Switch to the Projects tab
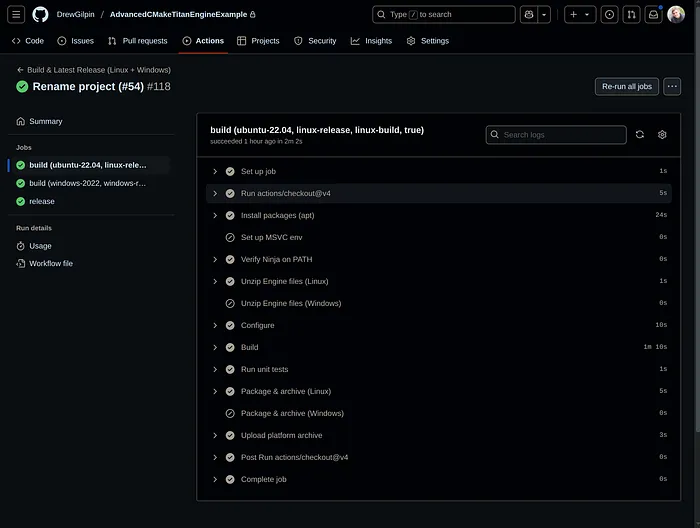This screenshot has height=528, width=700. coord(258,41)
